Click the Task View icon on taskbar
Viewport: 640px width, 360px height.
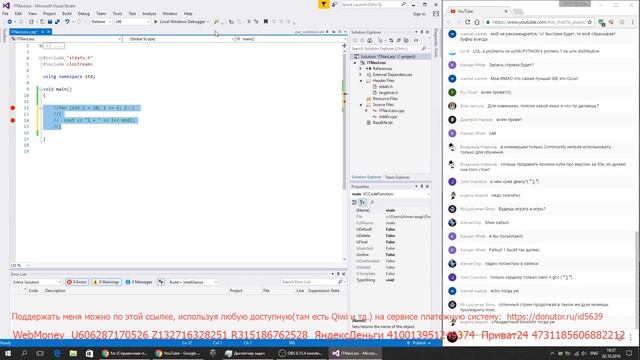coord(40,353)
